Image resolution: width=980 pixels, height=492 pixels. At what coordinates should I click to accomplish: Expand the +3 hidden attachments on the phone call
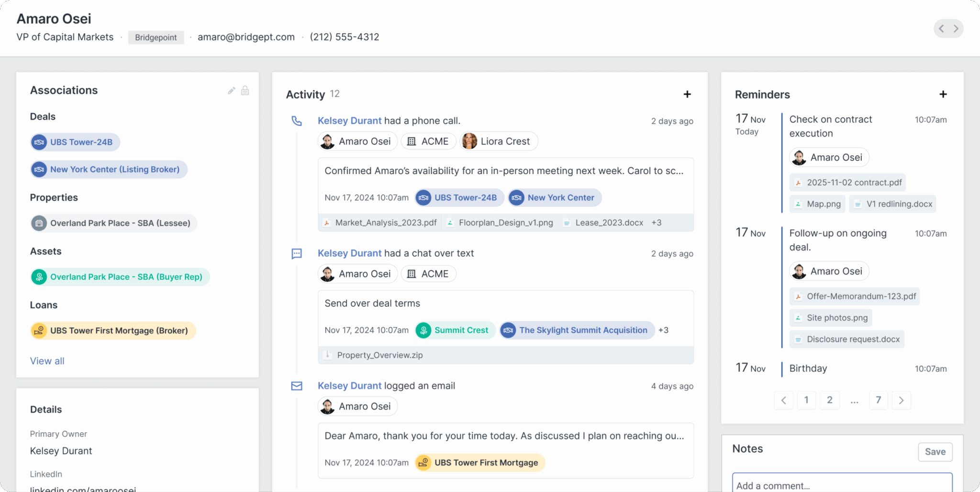tap(656, 222)
